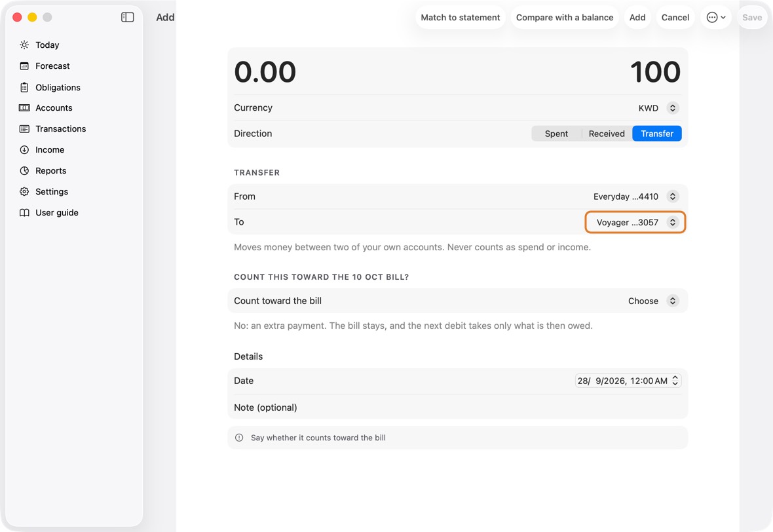The image size is (773, 532).
Task: Click Match to statement button
Action: pyautogui.click(x=461, y=17)
